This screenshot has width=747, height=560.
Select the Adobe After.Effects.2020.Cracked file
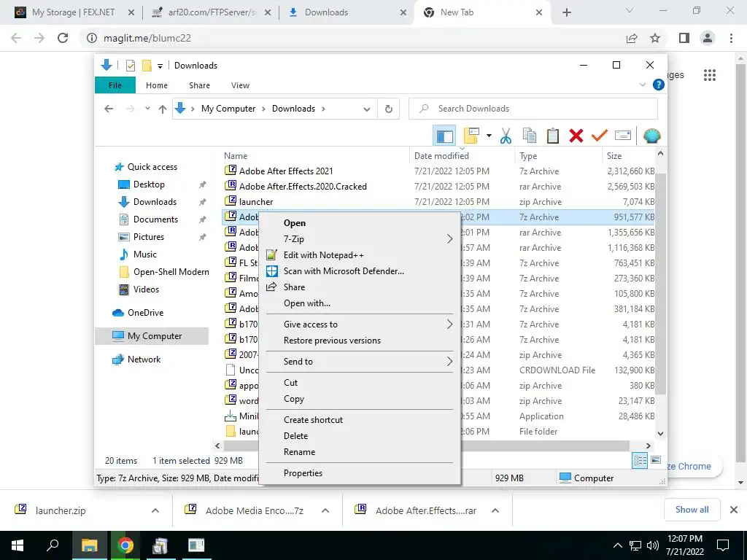point(303,186)
